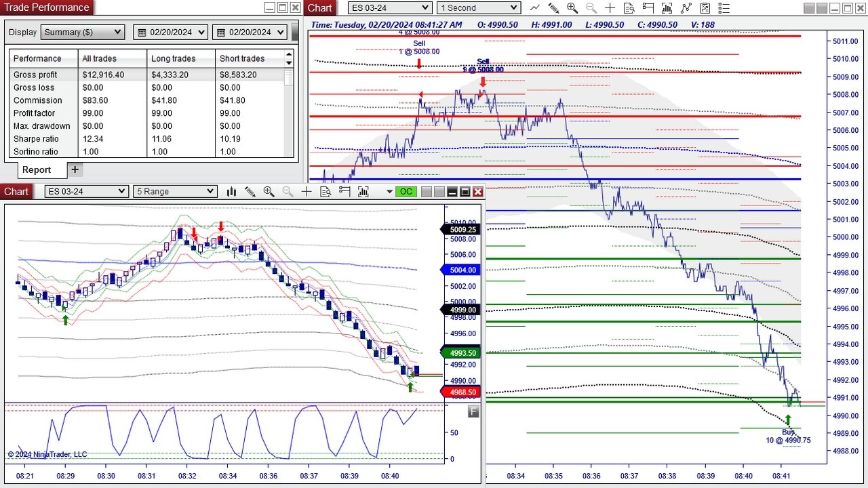
Task: Click the Sortino ratio row label
Action: tap(36, 152)
